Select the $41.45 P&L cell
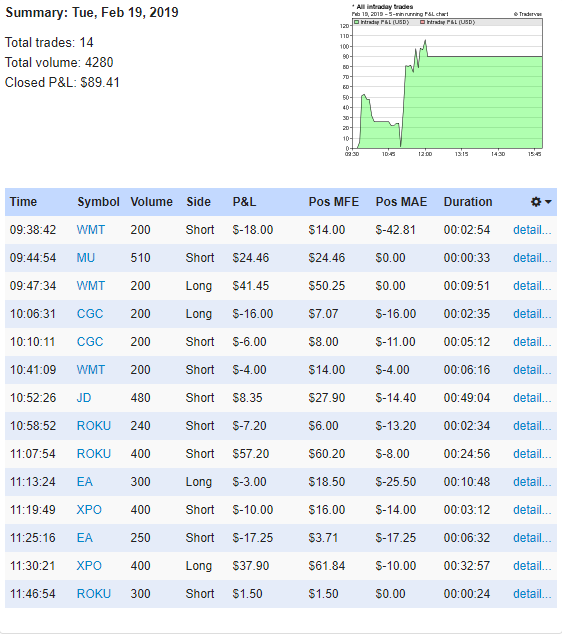The height and width of the screenshot is (635, 562). pos(251,286)
